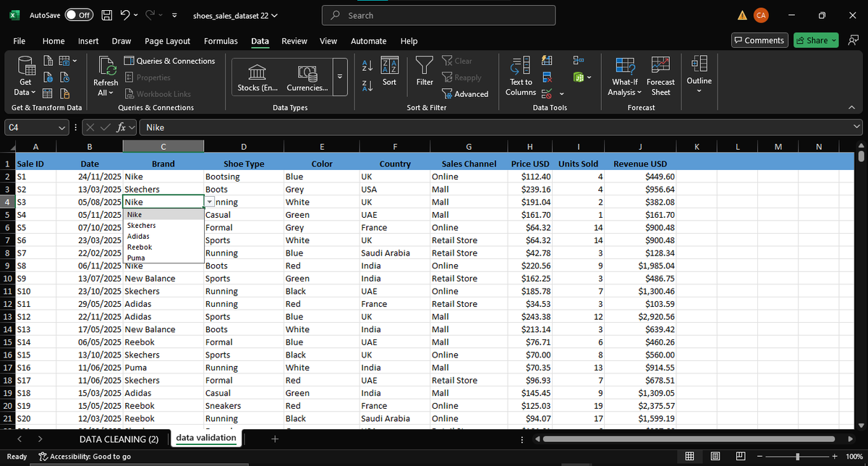Click the zoom in plus button

pyautogui.click(x=834, y=456)
